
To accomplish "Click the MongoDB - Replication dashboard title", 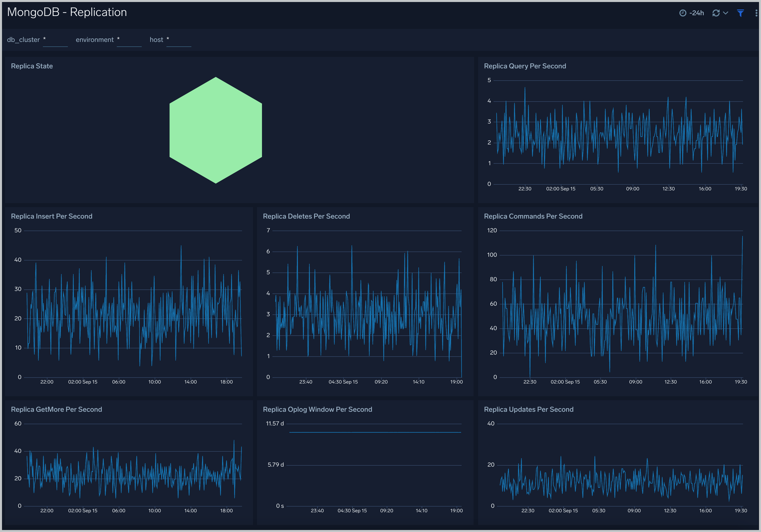I will [67, 12].
